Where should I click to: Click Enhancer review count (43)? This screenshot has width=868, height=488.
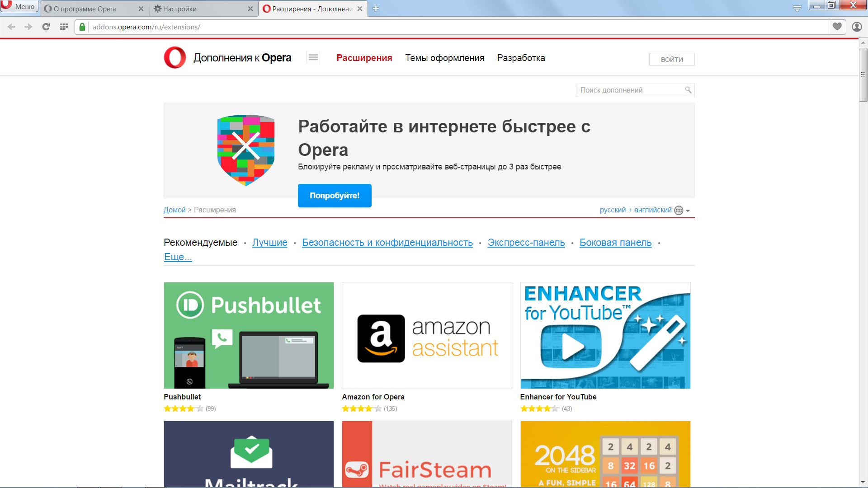[x=567, y=409]
